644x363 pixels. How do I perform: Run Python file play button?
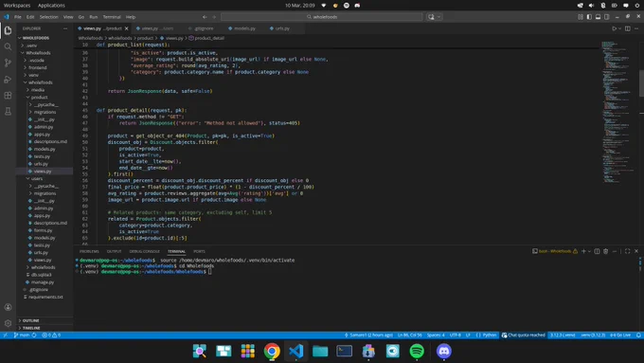pos(614,28)
